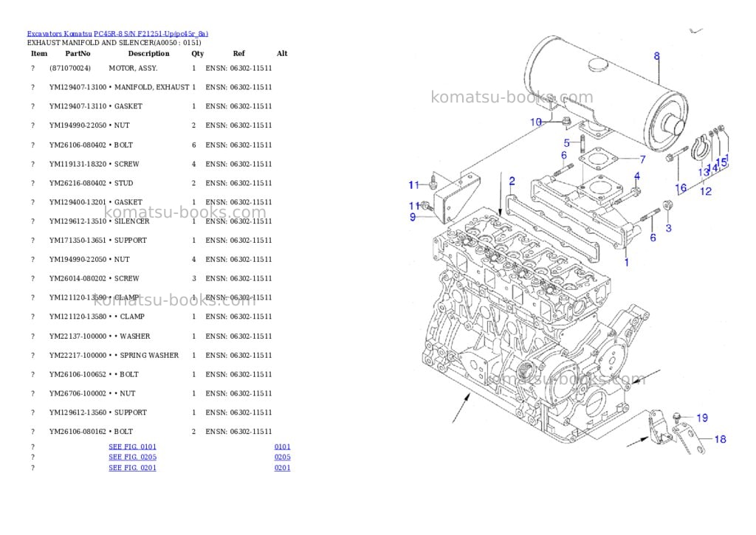Image resolution: width=756 pixels, height=535 pixels.
Task: Select part number YM129407-13110
Action: [78, 106]
